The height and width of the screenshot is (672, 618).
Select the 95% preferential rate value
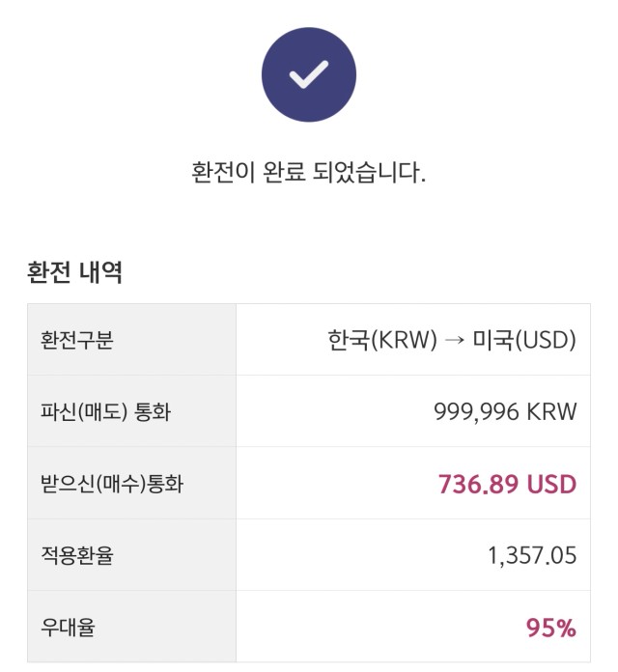(551, 628)
